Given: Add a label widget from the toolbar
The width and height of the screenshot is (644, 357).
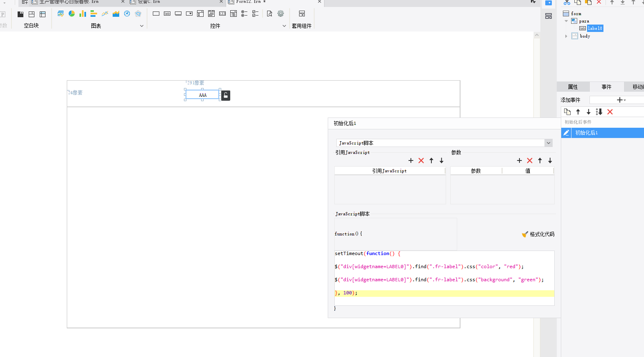Looking at the screenshot, I should tap(167, 14).
